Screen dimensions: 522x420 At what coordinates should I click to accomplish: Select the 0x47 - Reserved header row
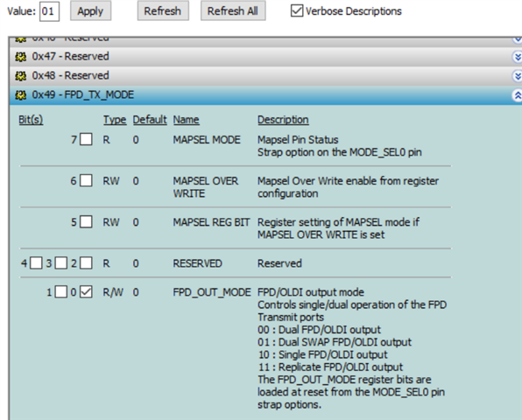pyautogui.click(x=265, y=57)
